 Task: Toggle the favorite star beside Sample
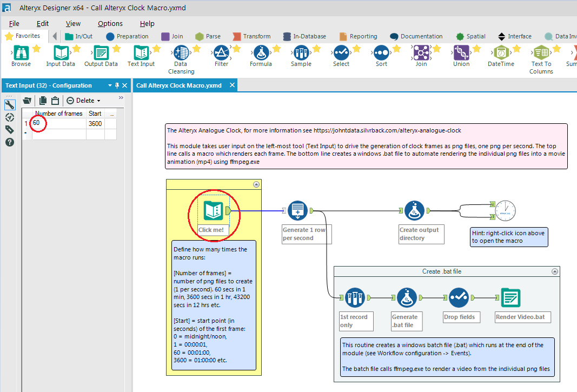coord(316,48)
